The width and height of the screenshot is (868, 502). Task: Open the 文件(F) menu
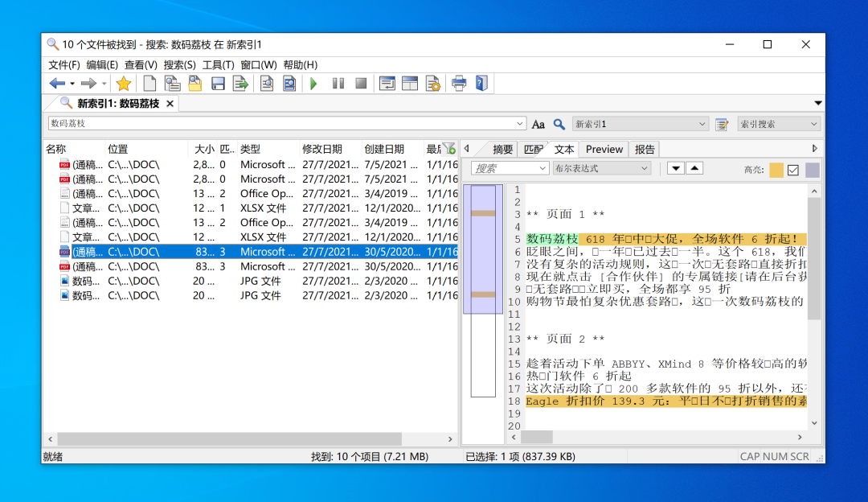[x=63, y=65]
